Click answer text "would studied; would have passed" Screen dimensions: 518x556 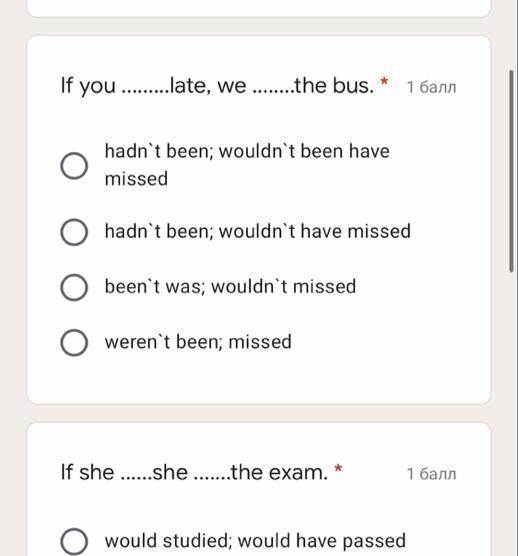point(255,541)
